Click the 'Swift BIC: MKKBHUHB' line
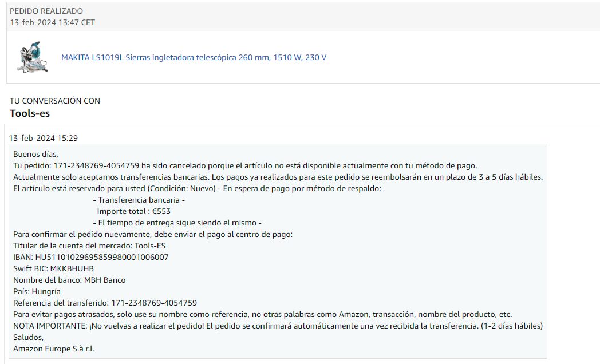The width and height of the screenshot is (600, 364). point(54,269)
